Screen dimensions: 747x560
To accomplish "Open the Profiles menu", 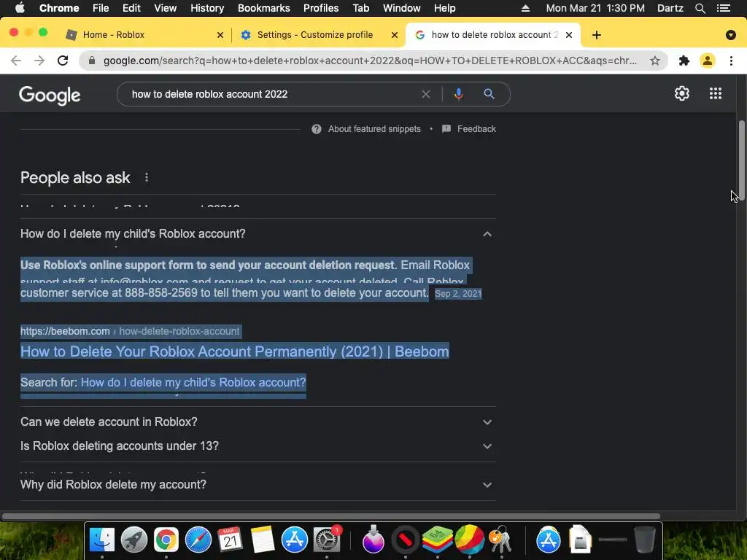I will pyautogui.click(x=321, y=8).
